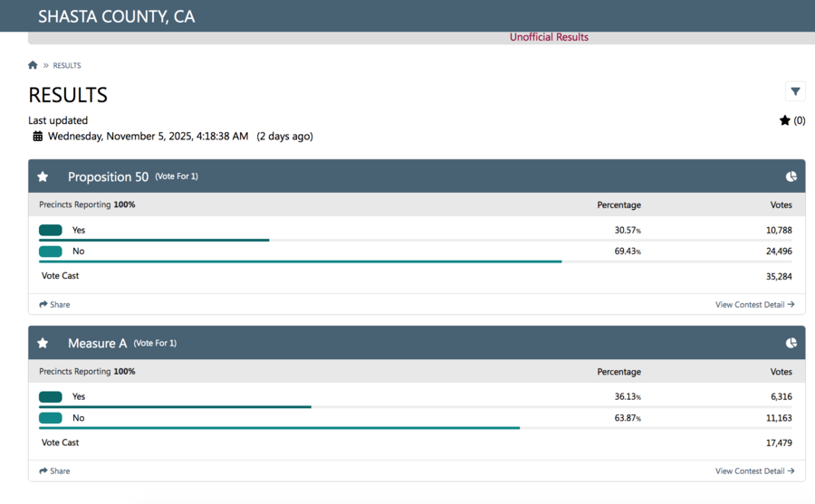Screen dimensions: 815x504
Task: Click the calendar icon by last updated
Action: 37,137
